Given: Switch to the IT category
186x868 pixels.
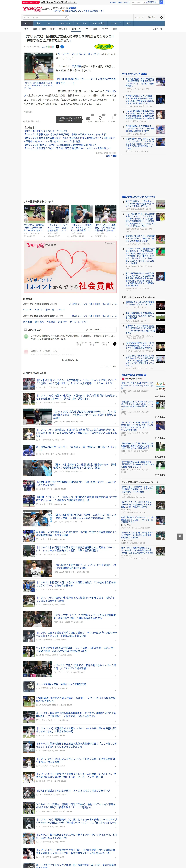Looking at the screenshot, I should point(86,29).
